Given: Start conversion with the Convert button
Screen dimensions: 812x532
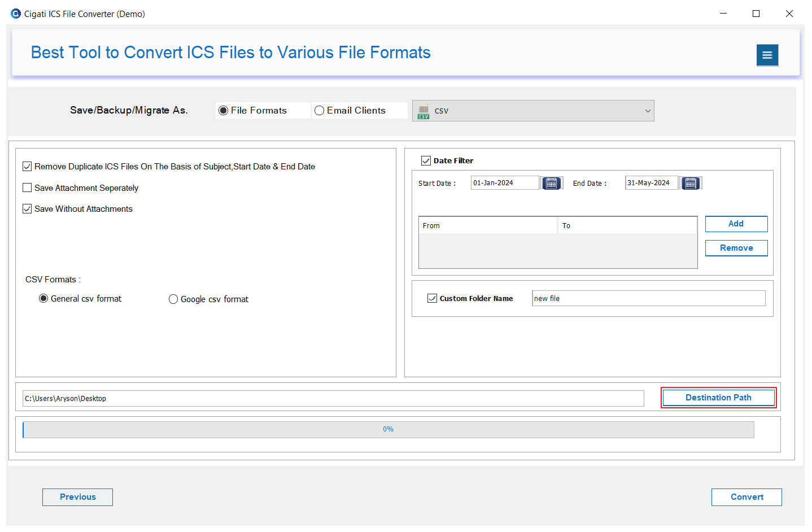Looking at the screenshot, I should point(746,497).
